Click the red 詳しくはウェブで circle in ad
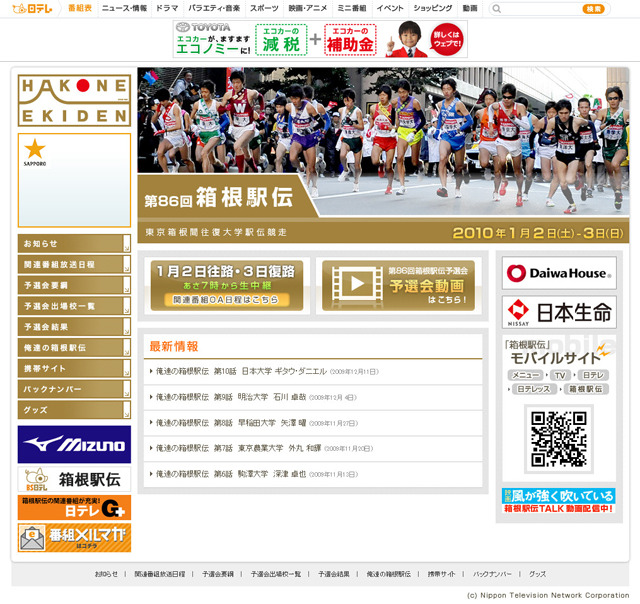The image size is (640, 604). (x=447, y=39)
